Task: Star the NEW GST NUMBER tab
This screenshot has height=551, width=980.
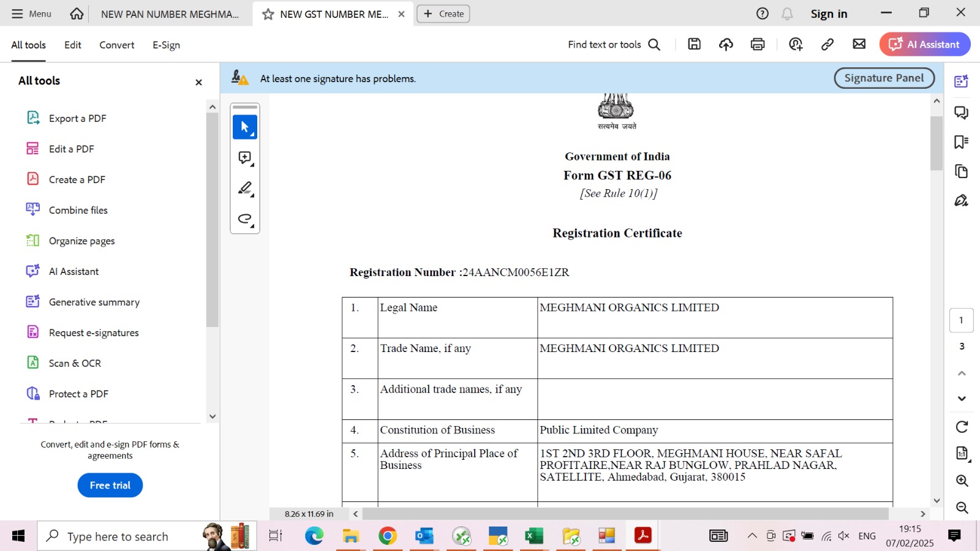Action: [x=268, y=14]
